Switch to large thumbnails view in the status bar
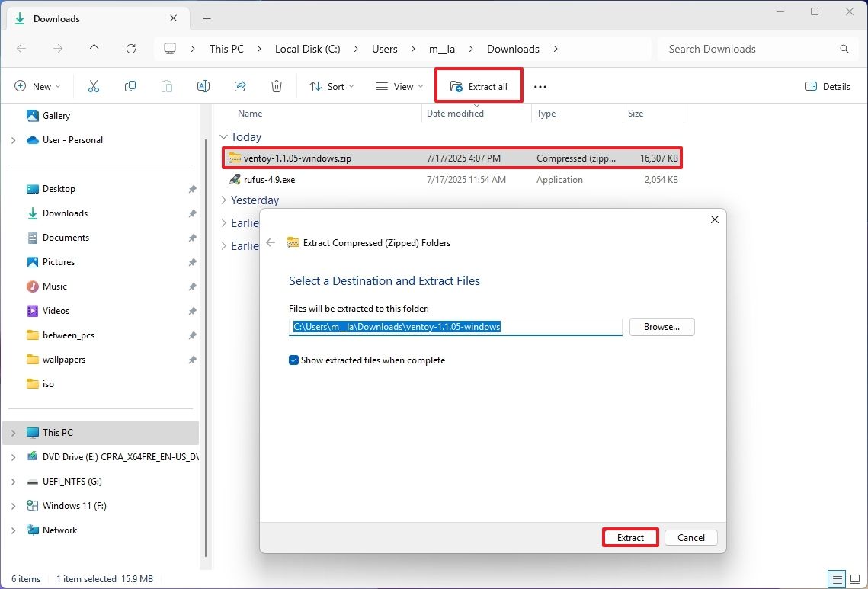868x589 pixels. (854, 579)
